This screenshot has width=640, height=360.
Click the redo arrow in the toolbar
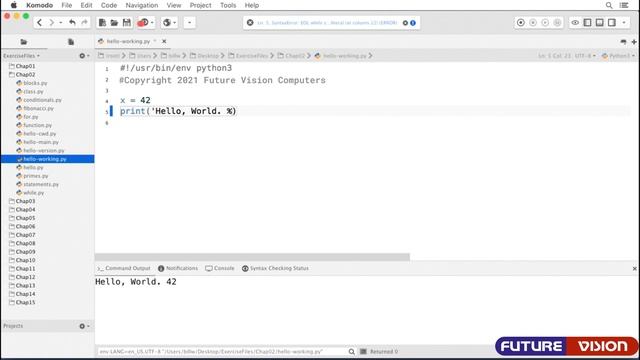(84, 22)
